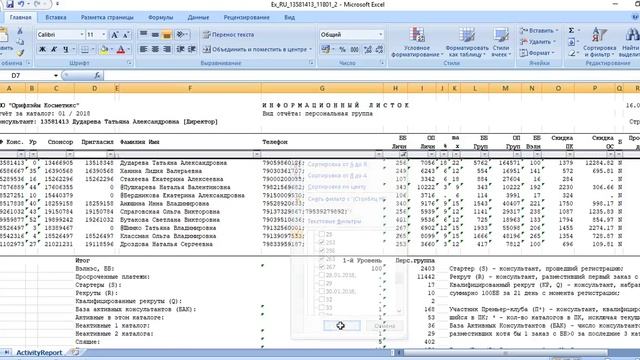Click Объединить и поместить в центре
Image resolution: width=640 pixels, height=360 pixels.
(x=258, y=49)
